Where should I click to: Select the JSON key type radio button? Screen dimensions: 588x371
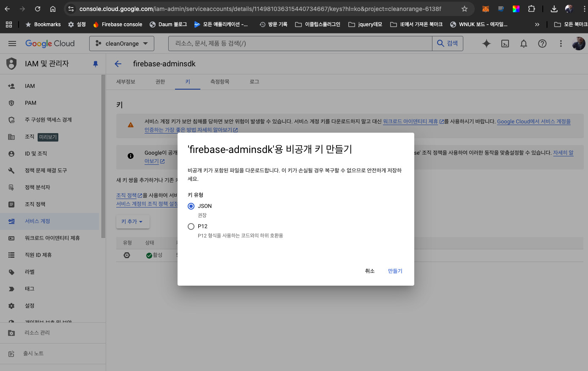click(191, 206)
